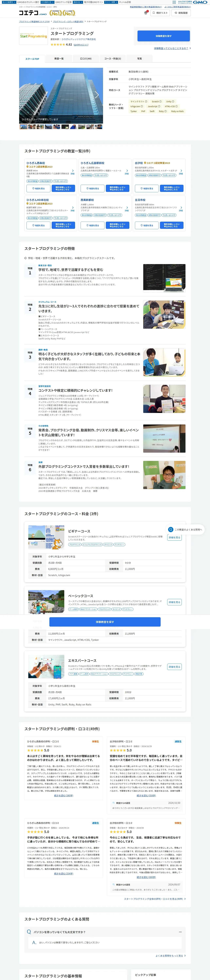Switch to the 口コミ(49) tab
Image resolution: width=210 pixels, height=980 pixels.
[x=86, y=59]
